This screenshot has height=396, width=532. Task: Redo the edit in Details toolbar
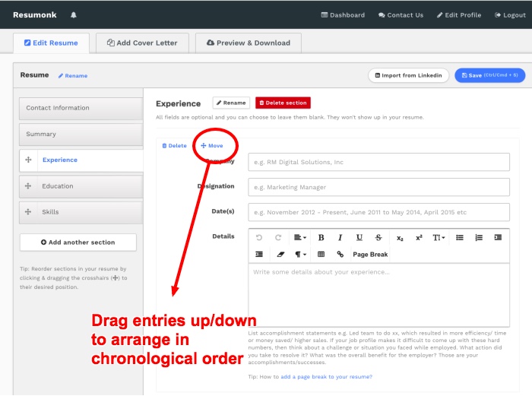tap(278, 238)
